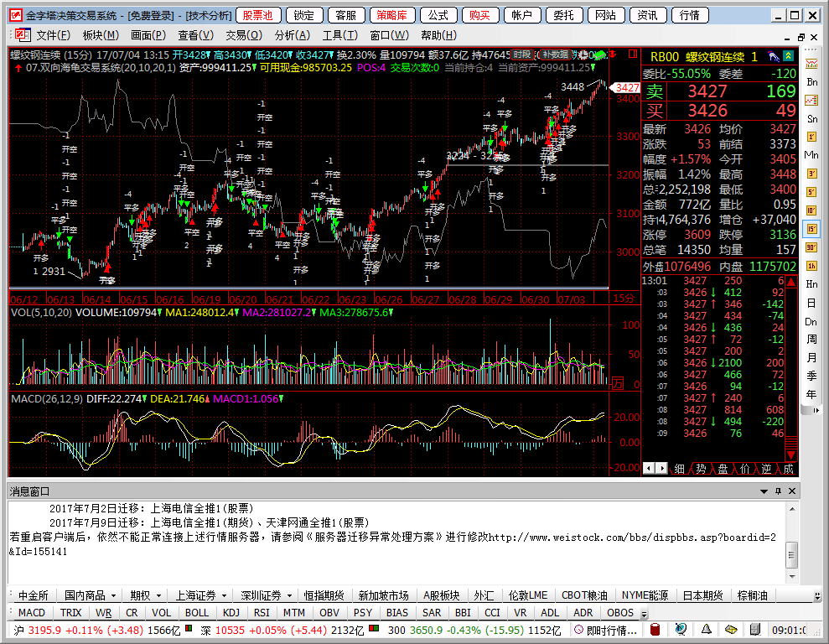The width and height of the screenshot is (829, 644).
Task: Switch to the 成 tab in tick panel
Action: [x=788, y=469]
